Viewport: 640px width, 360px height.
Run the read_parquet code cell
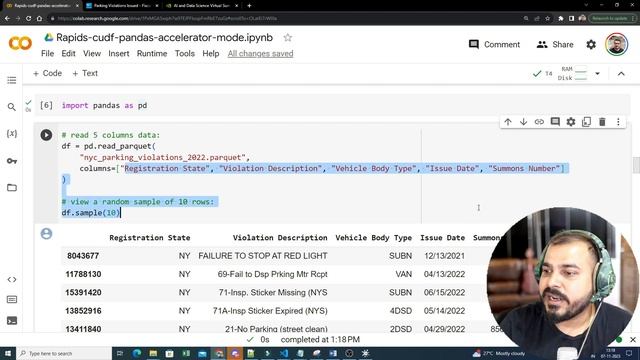click(x=46, y=135)
